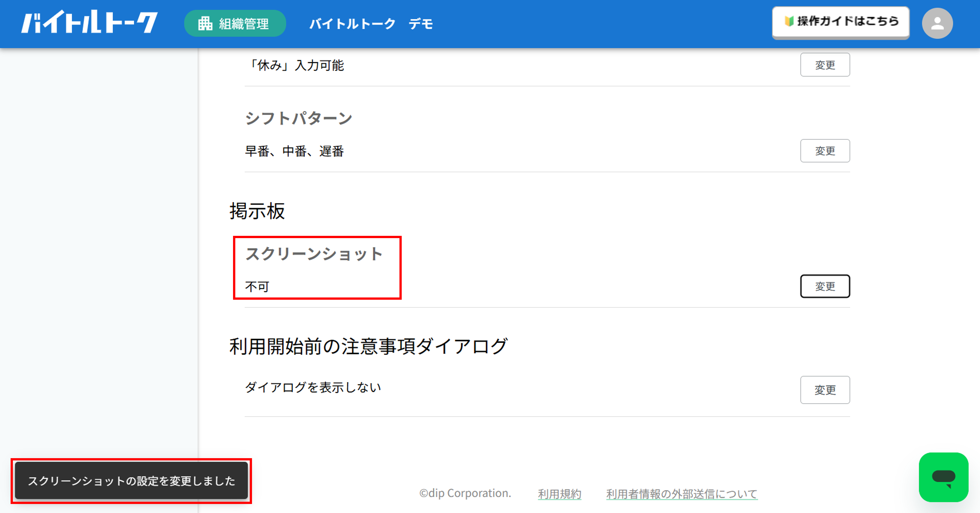Click the スクリーンショットの設定を変更しました toast
Image resolution: width=980 pixels, height=513 pixels.
(x=131, y=481)
